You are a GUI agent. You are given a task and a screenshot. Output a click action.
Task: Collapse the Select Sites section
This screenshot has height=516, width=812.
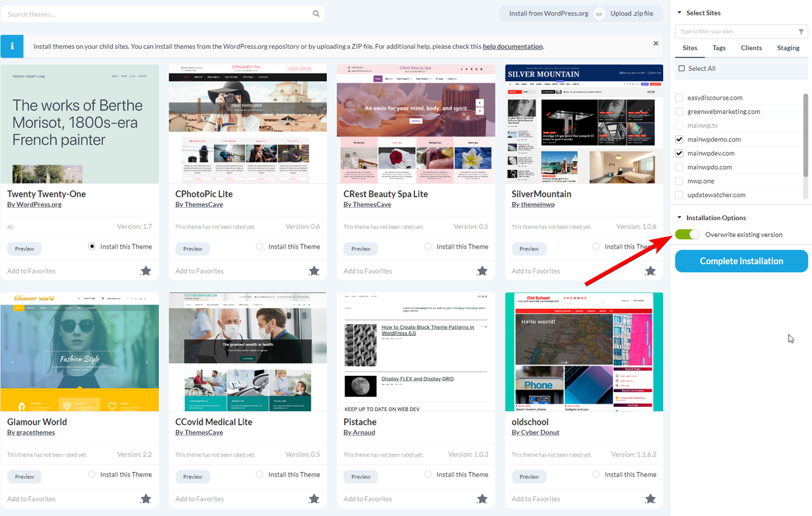click(679, 13)
